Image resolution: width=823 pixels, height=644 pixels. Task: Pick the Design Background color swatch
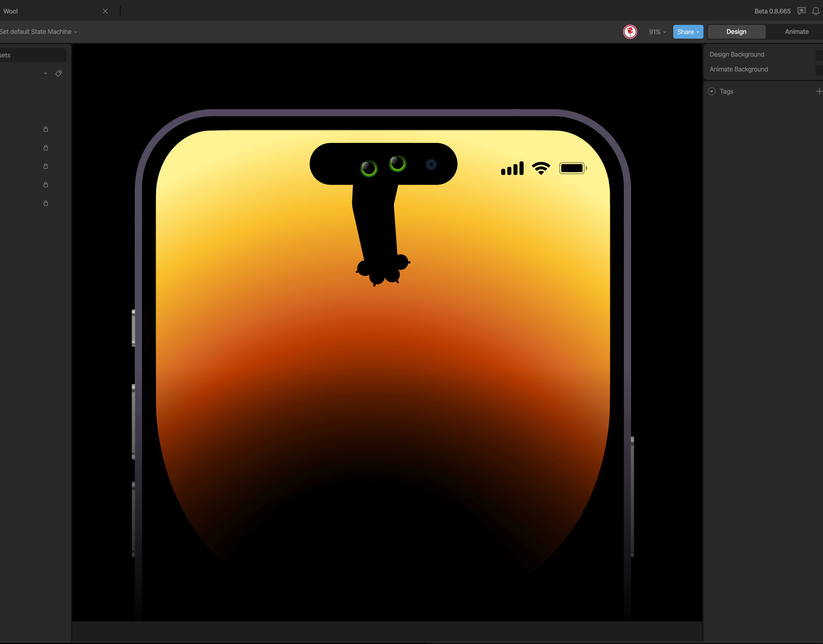[819, 55]
